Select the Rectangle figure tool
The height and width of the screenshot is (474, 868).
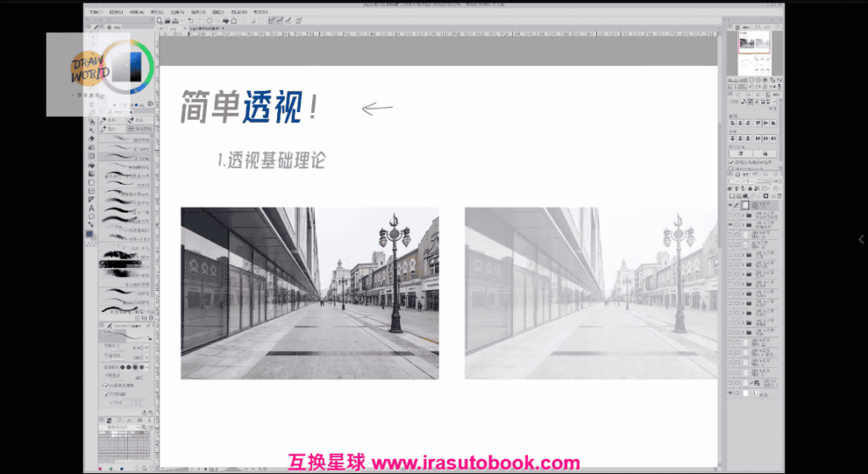click(x=91, y=181)
